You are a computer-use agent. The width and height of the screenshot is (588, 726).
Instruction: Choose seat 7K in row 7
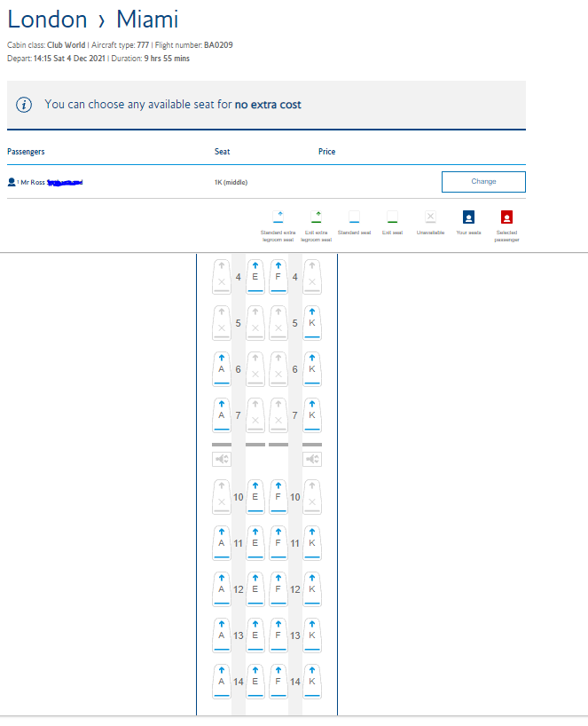311,414
